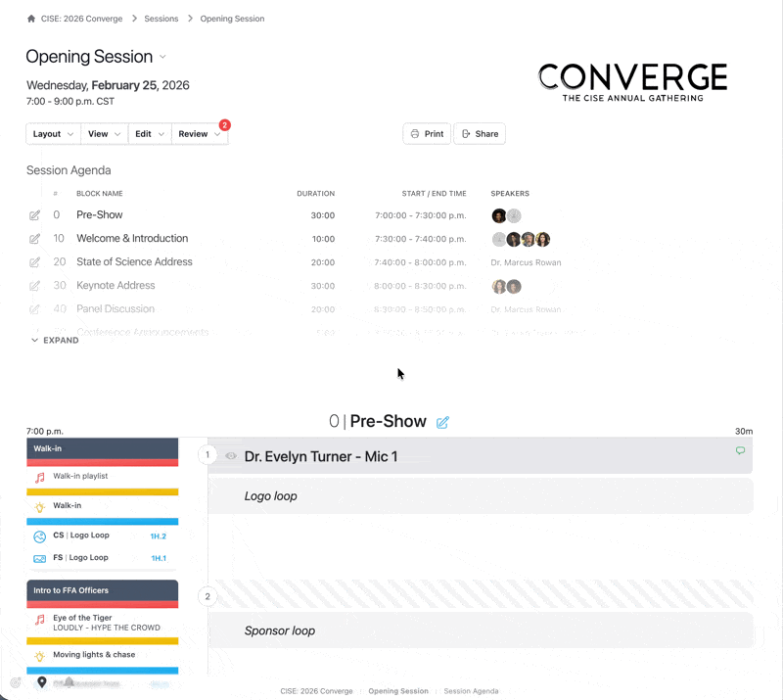This screenshot has height=700, width=783.
Task: Open the Layout dropdown
Action: tap(52, 133)
